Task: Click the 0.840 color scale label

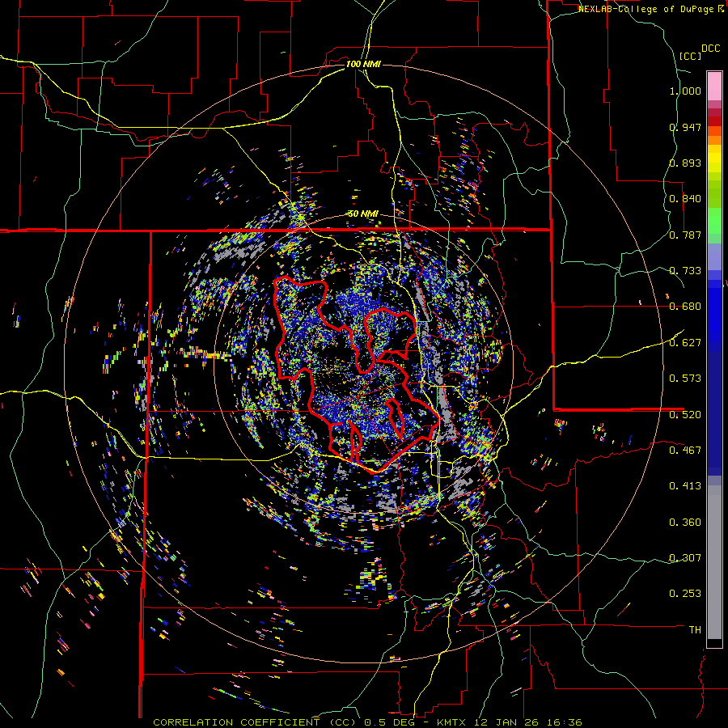Action: point(685,199)
